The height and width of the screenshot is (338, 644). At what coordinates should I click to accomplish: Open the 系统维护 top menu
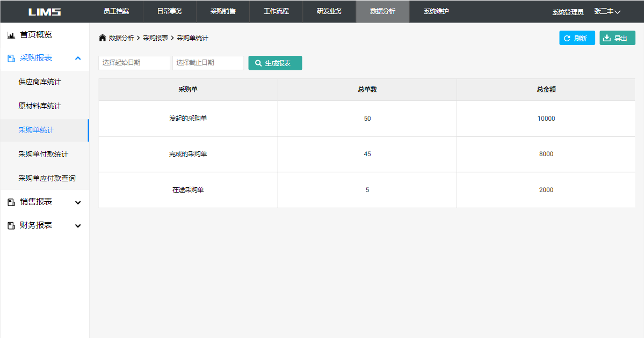coord(436,11)
